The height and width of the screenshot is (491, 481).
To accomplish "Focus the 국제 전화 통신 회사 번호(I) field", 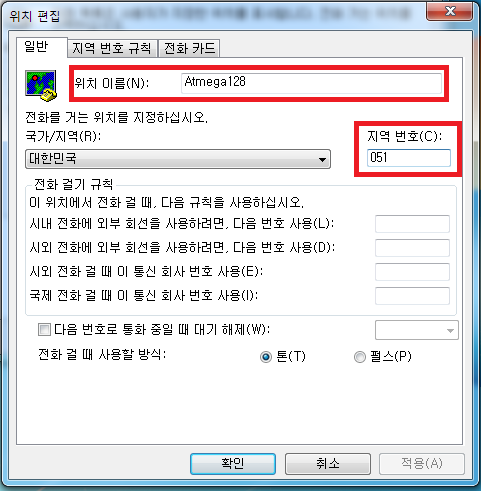I will (x=412, y=296).
